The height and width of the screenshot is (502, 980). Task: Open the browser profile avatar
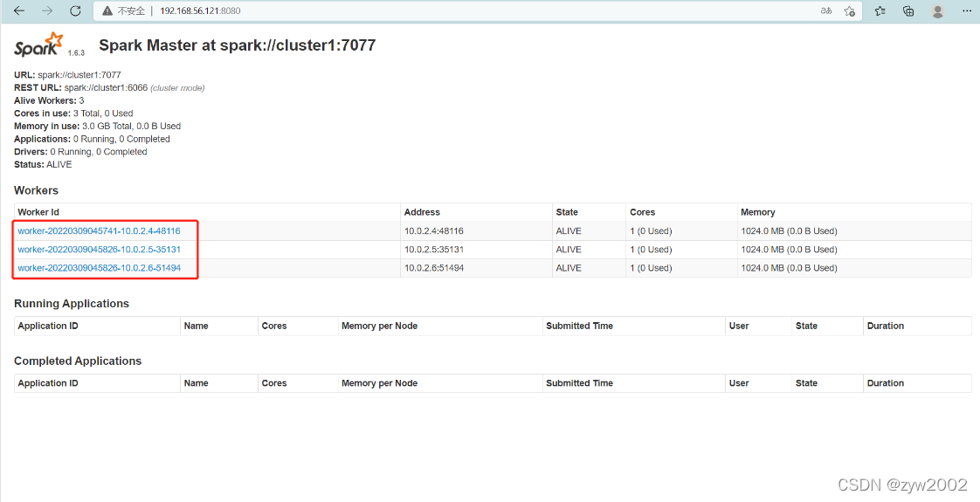(937, 10)
